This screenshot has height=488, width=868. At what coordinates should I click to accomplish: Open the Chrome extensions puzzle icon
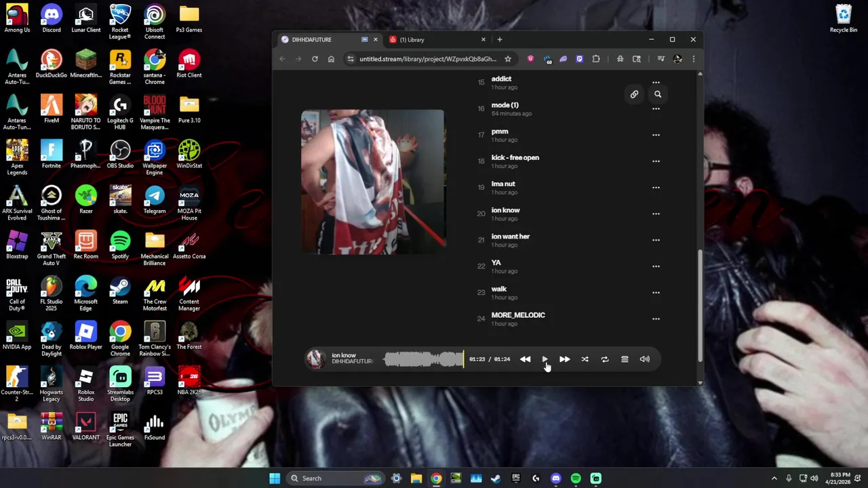click(x=595, y=59)
